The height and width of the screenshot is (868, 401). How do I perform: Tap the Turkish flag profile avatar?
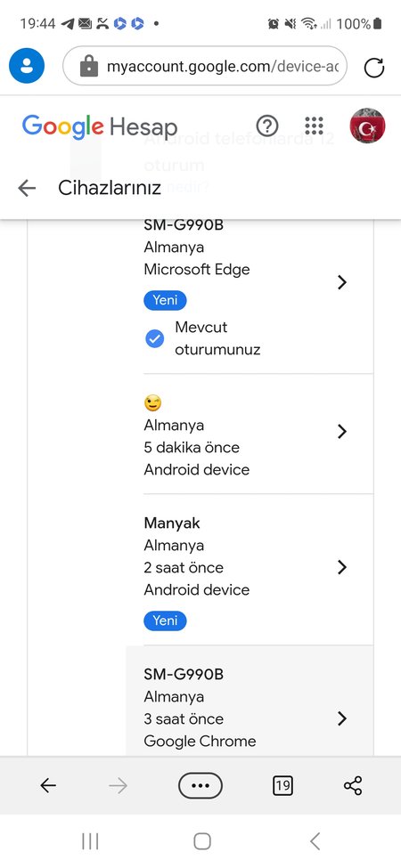pos(367,126)
